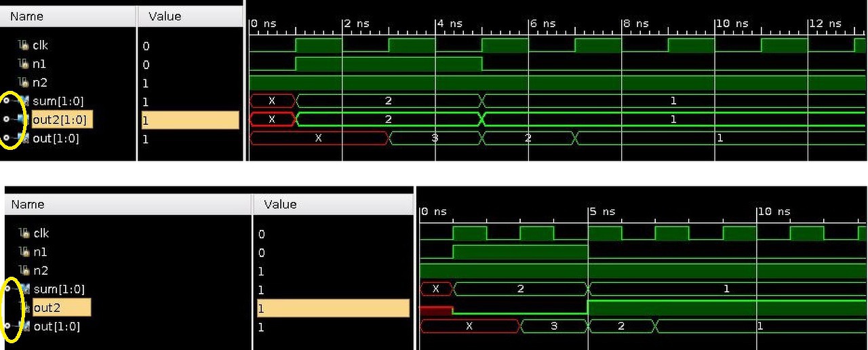Click 4 ns marker on top timeline

coord(450,23)
